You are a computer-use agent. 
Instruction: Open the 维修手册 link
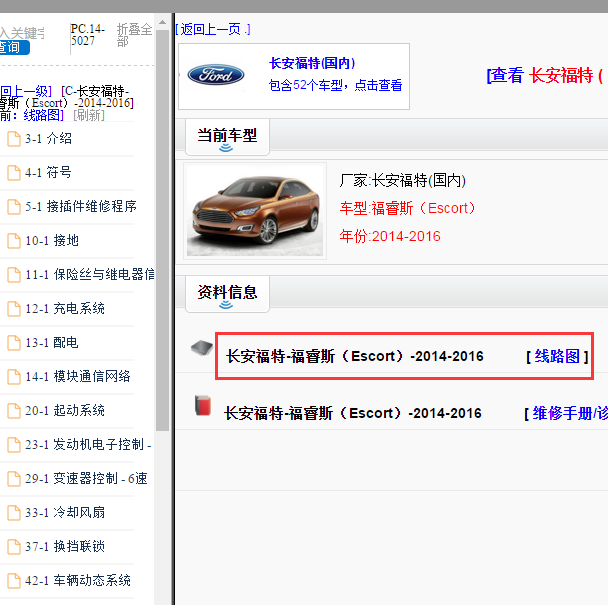(x=570, y=413)
